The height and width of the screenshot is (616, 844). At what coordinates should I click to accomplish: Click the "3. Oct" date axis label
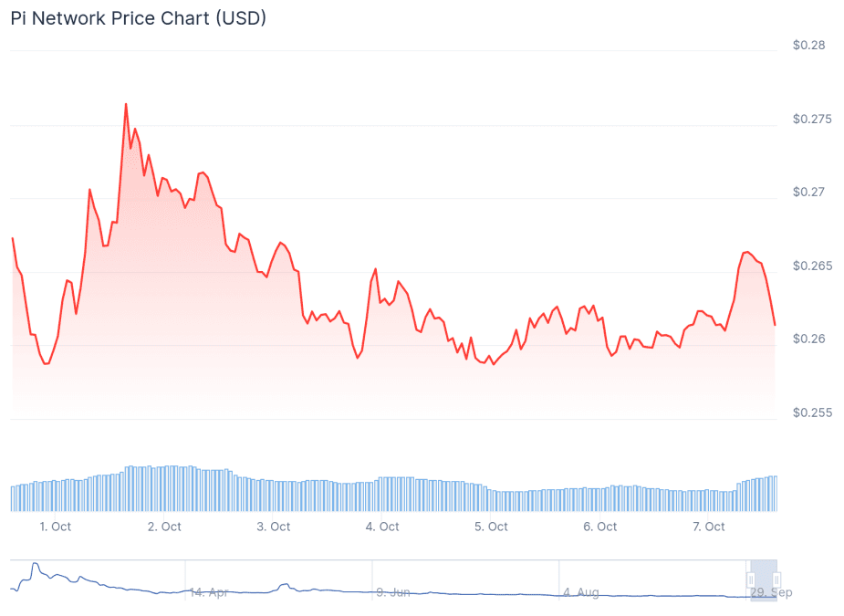[x=274, y=527]
